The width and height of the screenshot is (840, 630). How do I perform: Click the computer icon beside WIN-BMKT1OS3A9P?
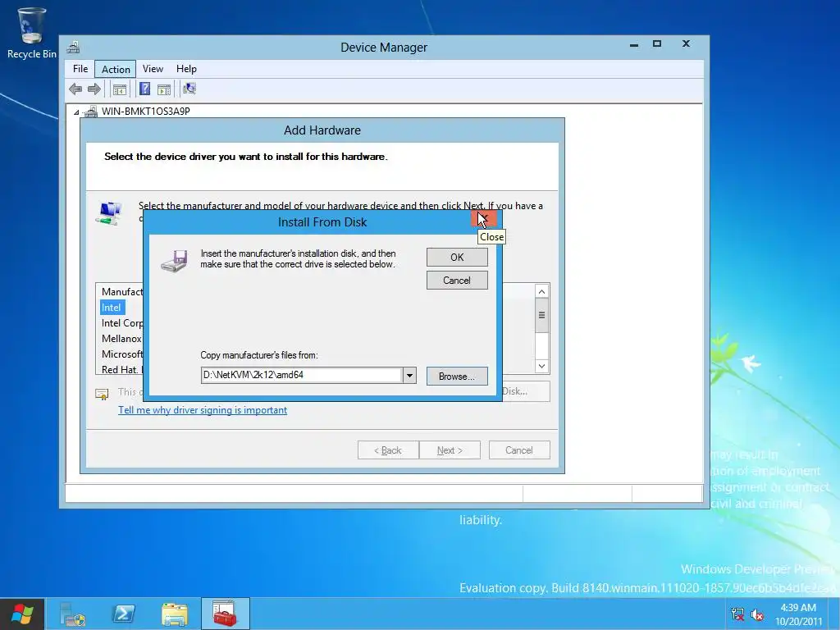(x=91, y=112)
